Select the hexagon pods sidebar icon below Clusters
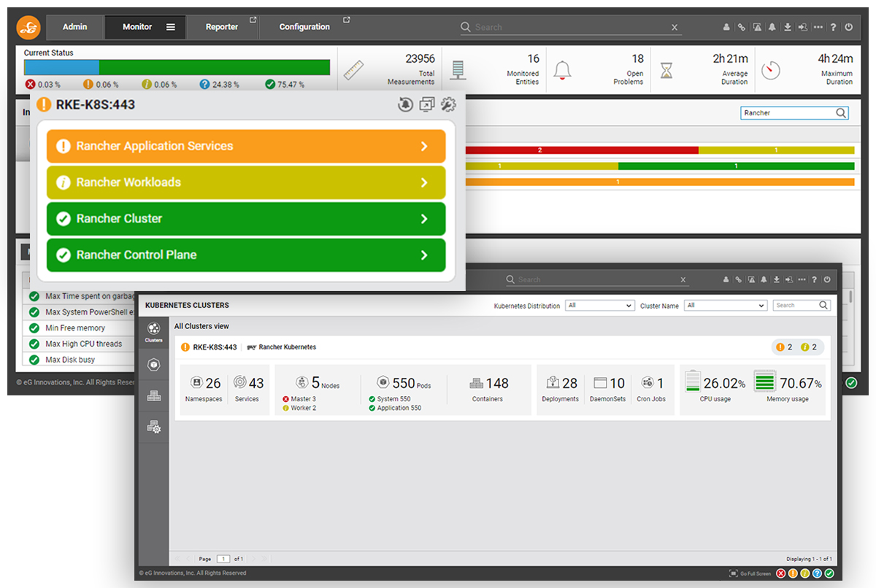The image size is (876, 588). [x=153, y=365]
